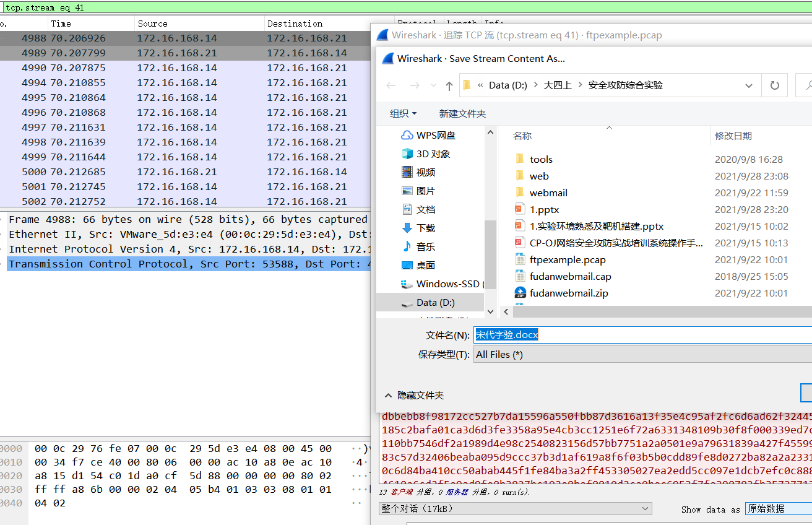Viewport: 812px width, 525px height.
Task: Select 桌面 in navigation pane
Action: tap(418, 265)
